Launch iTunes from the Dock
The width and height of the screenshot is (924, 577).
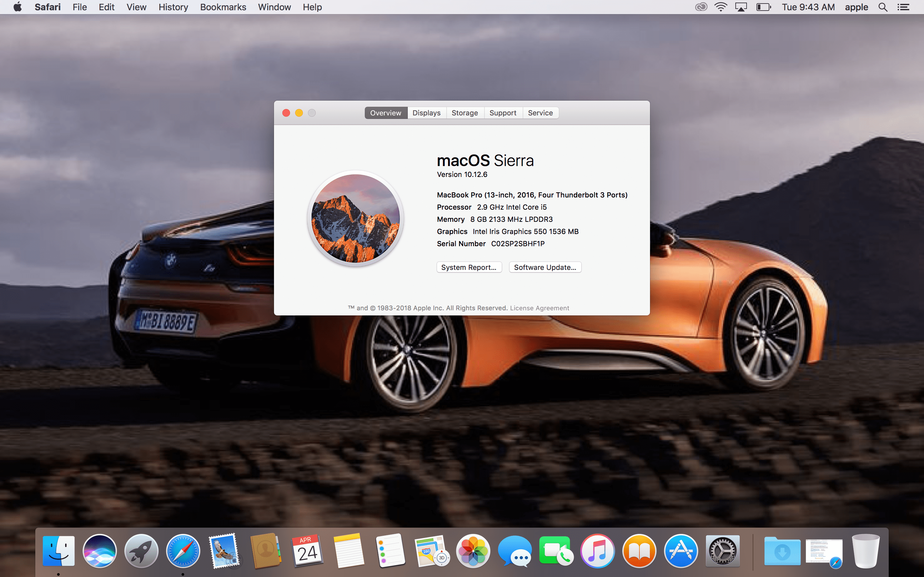tap(597, 551)
